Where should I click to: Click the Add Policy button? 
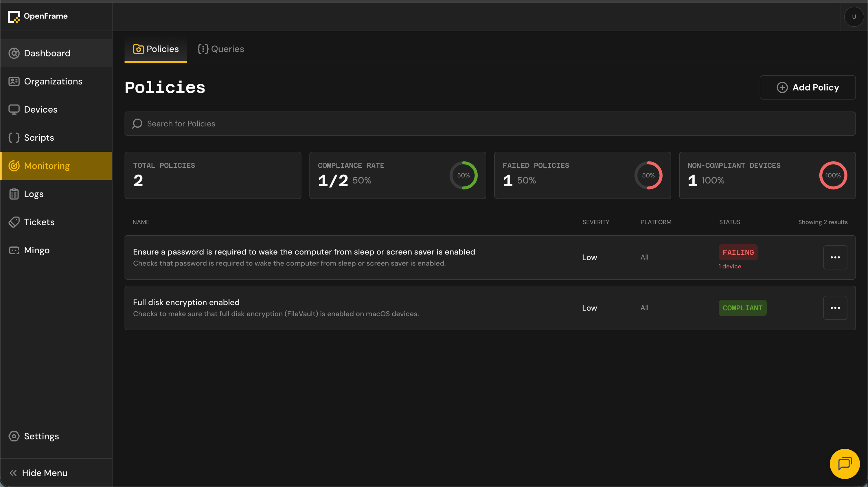pyautogui.click(x=807, y=87)
